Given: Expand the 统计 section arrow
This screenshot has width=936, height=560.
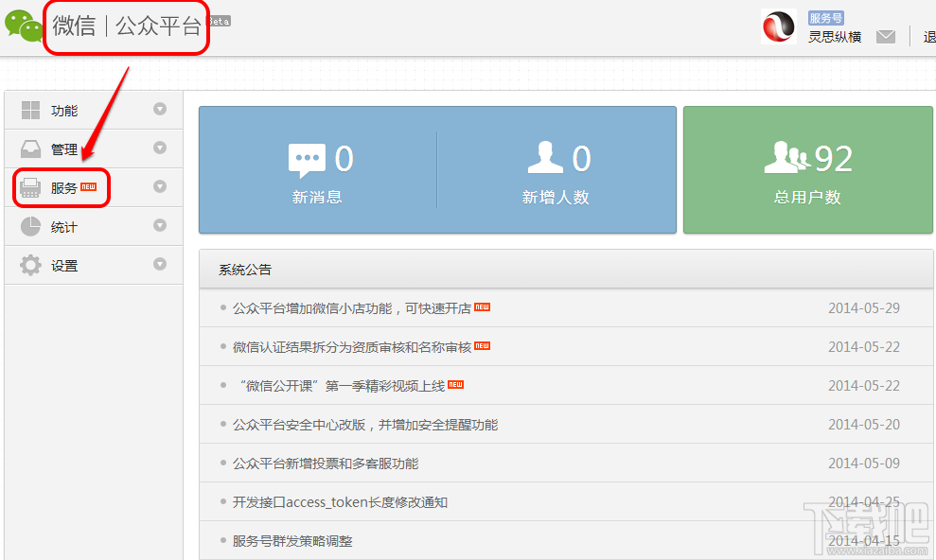Looking at the screenshot, I should point(159,225).
